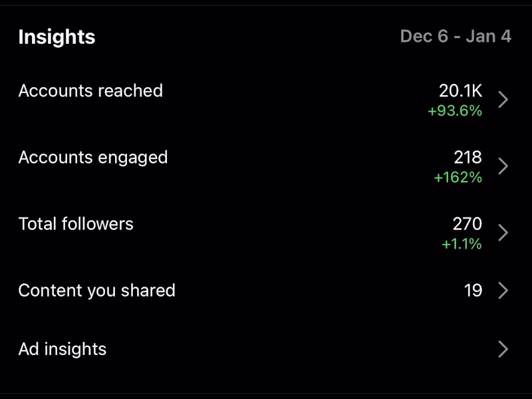Screen dimensions: 532x399
Task: Click the divider line above the Insights heading
Action: pos(266,5)
